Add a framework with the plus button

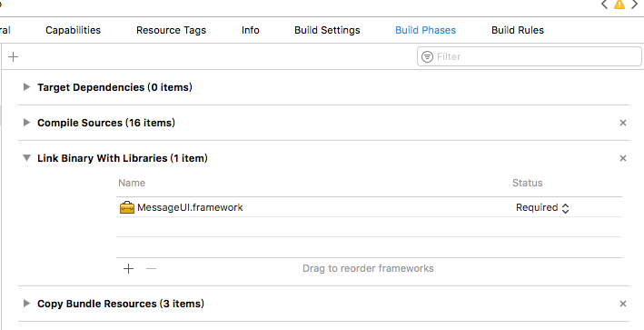point(129,269)
